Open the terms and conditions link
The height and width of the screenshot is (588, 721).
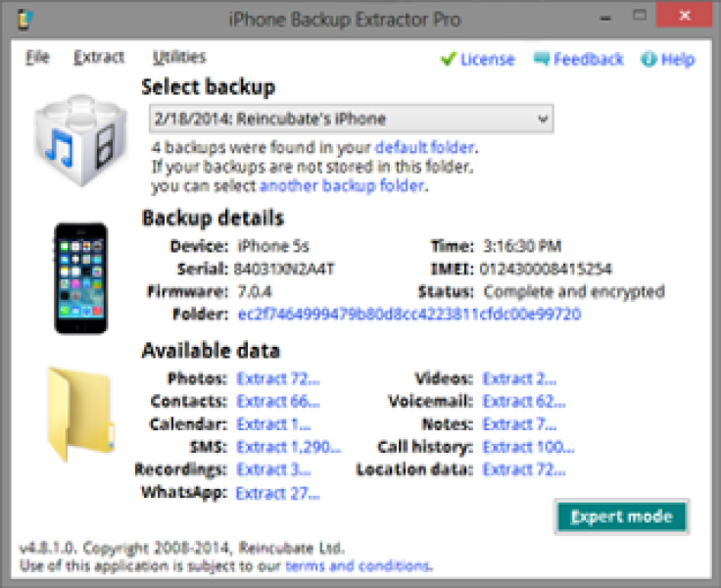click(360, 565)
